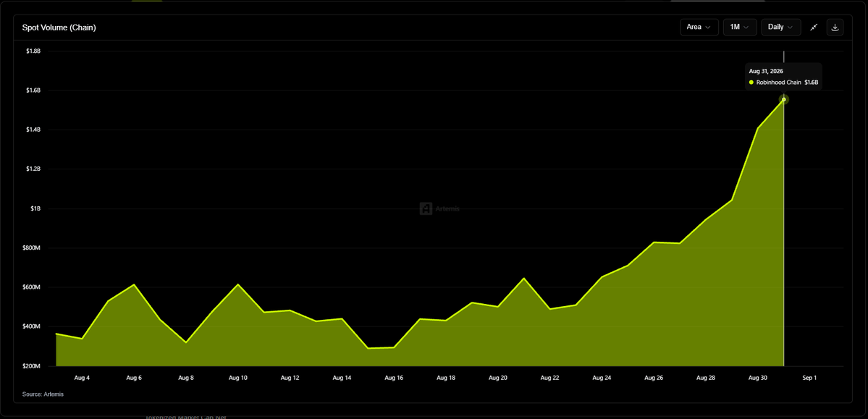Click the Aug 16 axis label
This screenshot has height=419, width=868.
394,378
